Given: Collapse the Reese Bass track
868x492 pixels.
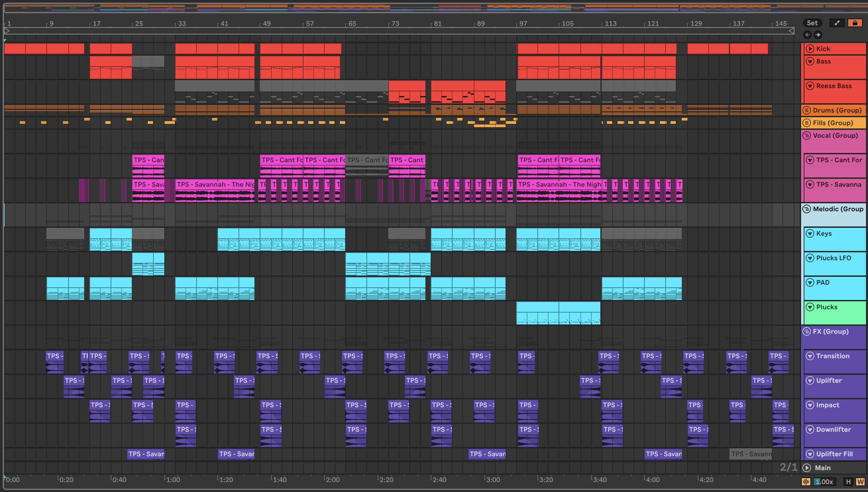Looking at the screenshot, I should pyautogui.click(x=810, y=86).
